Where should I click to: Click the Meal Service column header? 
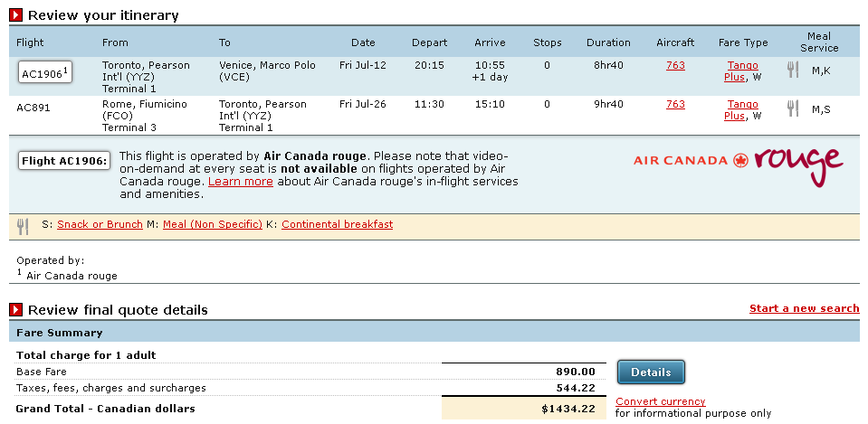[x=819, y=42]
